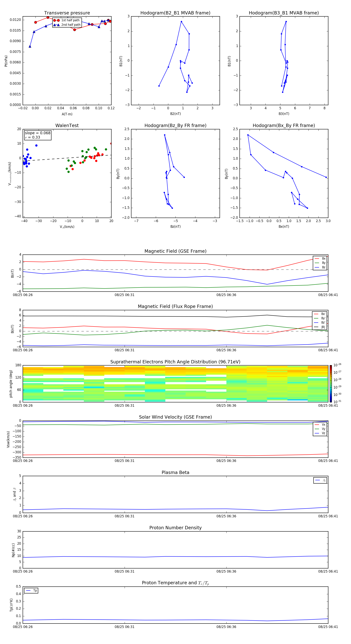Click the 'Solar Wind Velocity (GSE Frame)' title
The width and height of the screenshot is (351, 644).
[x=175, y=417]
